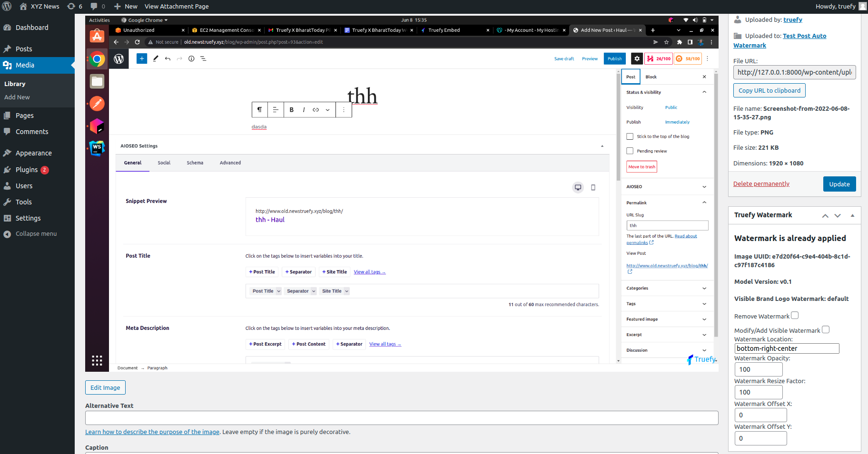Move Truefy Watermark panel up
The width and height of the screenshot is (868, 454).
[x=825, y=215]
